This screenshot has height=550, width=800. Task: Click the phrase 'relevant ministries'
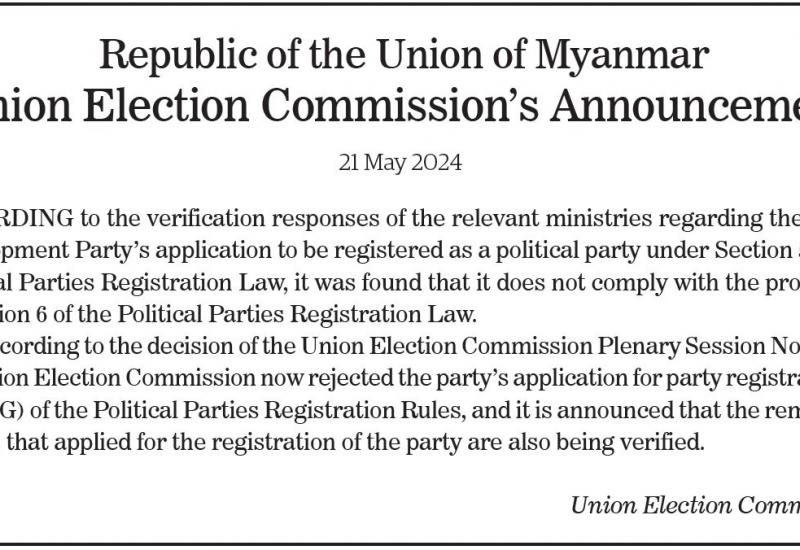pyautogui.click(x=552, y=218)
